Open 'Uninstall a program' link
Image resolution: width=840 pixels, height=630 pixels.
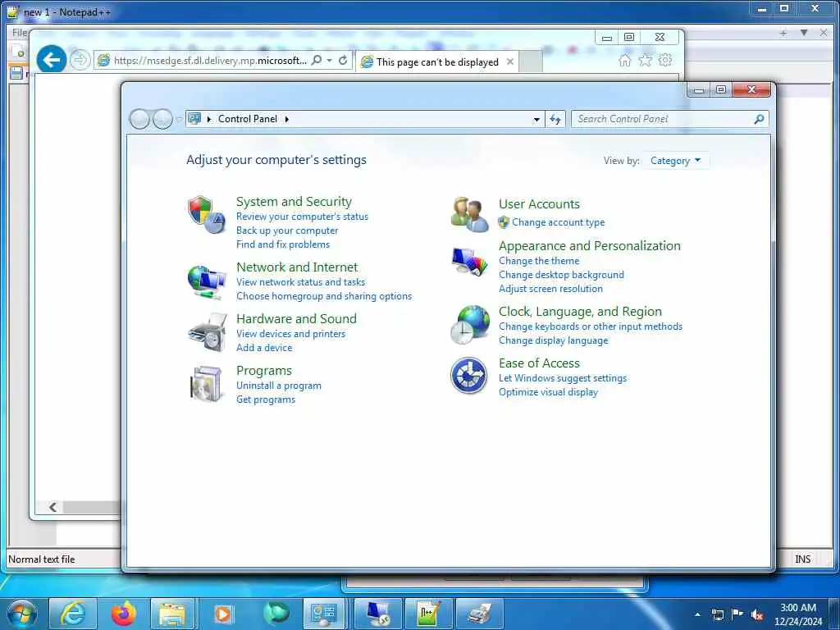[x=279, y=386]
